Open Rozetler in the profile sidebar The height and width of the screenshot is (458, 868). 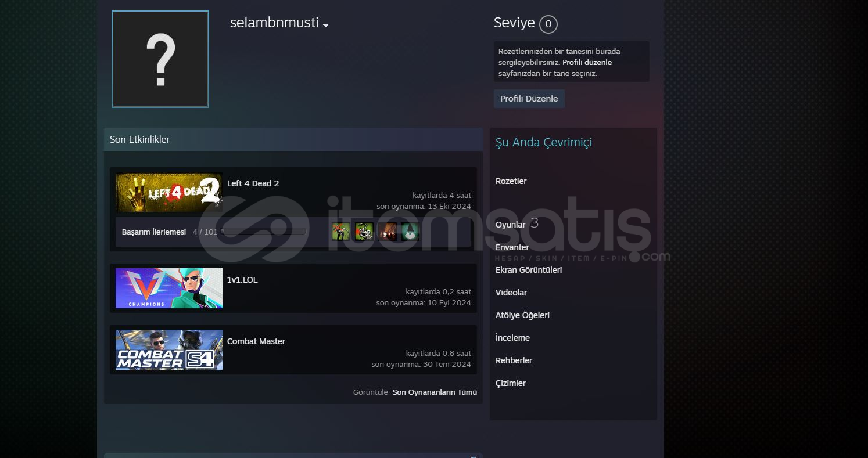coord(511,181)
